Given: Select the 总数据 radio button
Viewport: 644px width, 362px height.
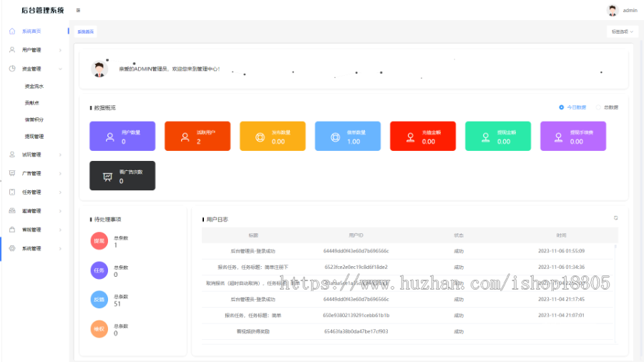Looking at the screenshot, I should [598, 107].
